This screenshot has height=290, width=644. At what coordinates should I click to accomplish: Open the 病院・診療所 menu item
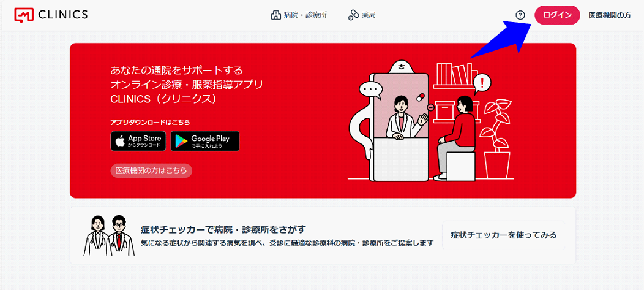coord(299,15)
